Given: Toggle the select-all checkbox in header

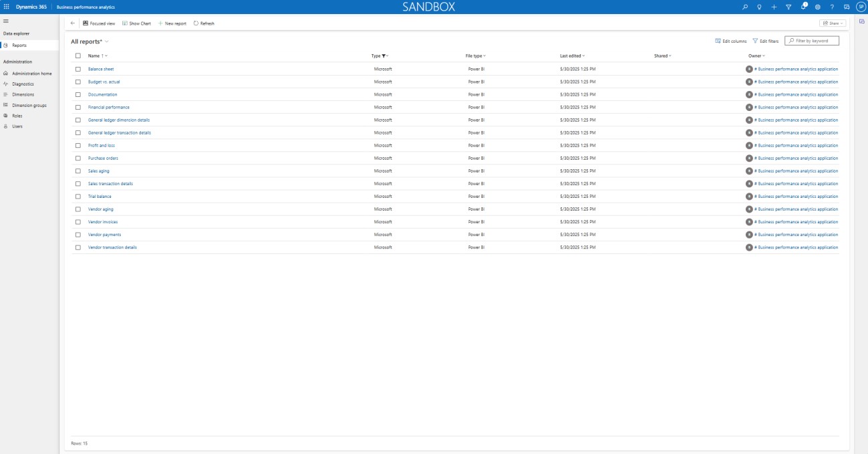Looking at the screenshot, I should [78, 55].
